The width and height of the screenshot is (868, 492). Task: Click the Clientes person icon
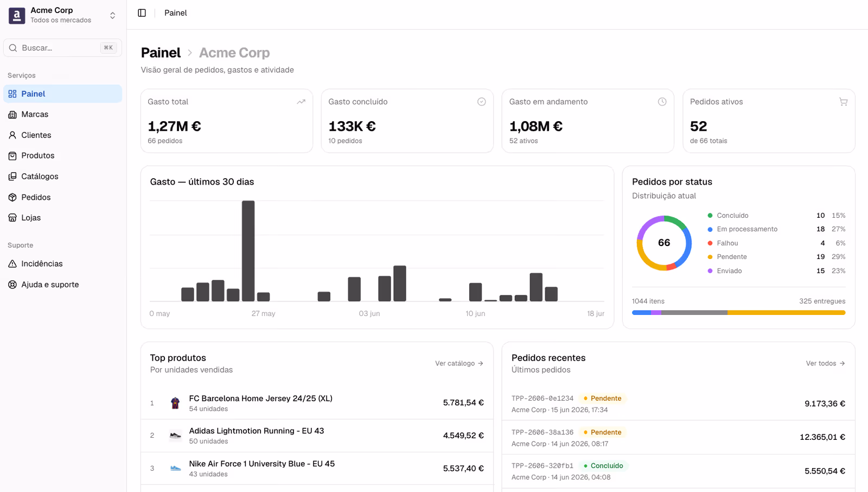click(x=12, y=135)
